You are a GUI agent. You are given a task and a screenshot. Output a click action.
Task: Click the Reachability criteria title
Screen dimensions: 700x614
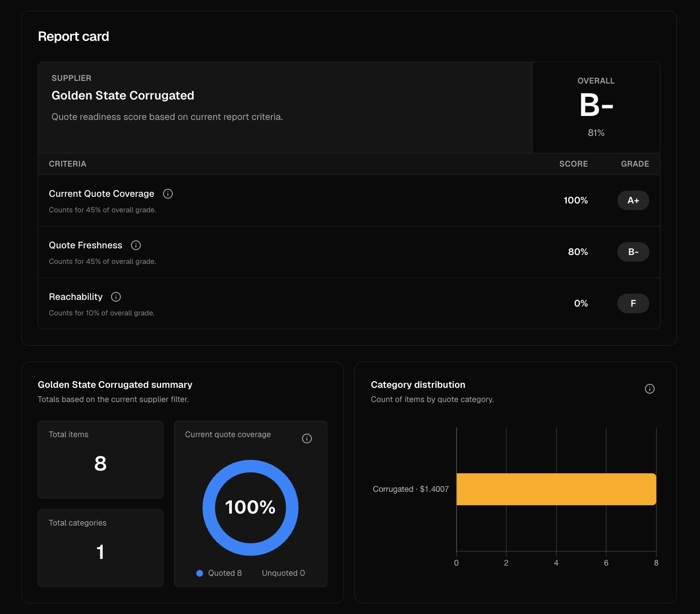tap(76, 297)
